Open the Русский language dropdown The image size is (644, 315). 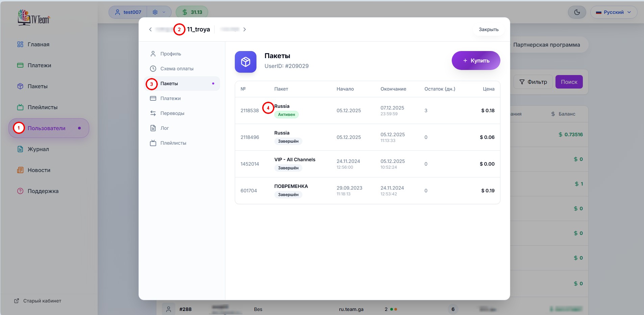pyautogui.click(x=613, y=12)
